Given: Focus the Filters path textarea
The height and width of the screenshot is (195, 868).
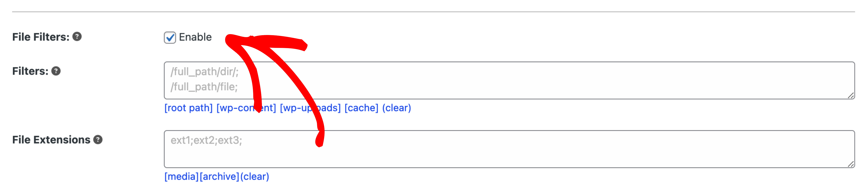Looking at the screenshot, I should [509, 80].
